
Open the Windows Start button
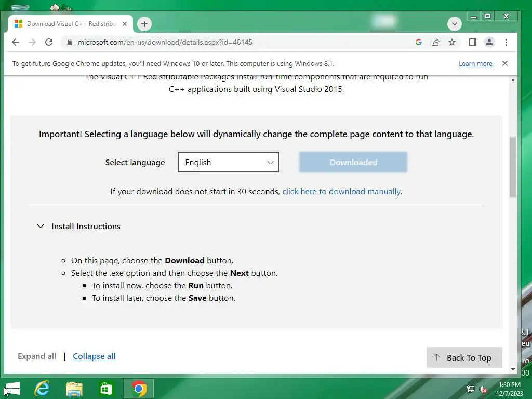pos(12,389)
